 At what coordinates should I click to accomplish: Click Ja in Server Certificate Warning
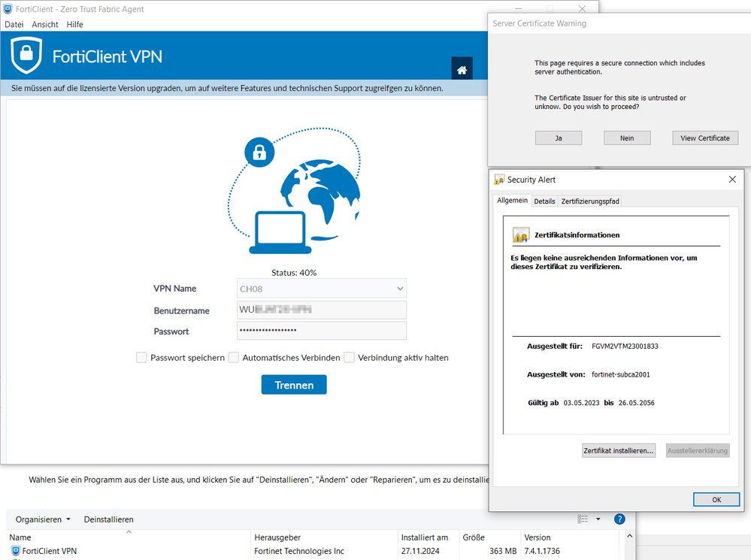[x=559, y=138]
